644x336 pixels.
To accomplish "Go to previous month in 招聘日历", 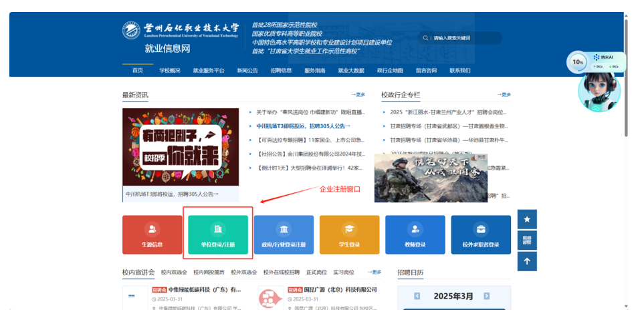I will pos(417,296).
